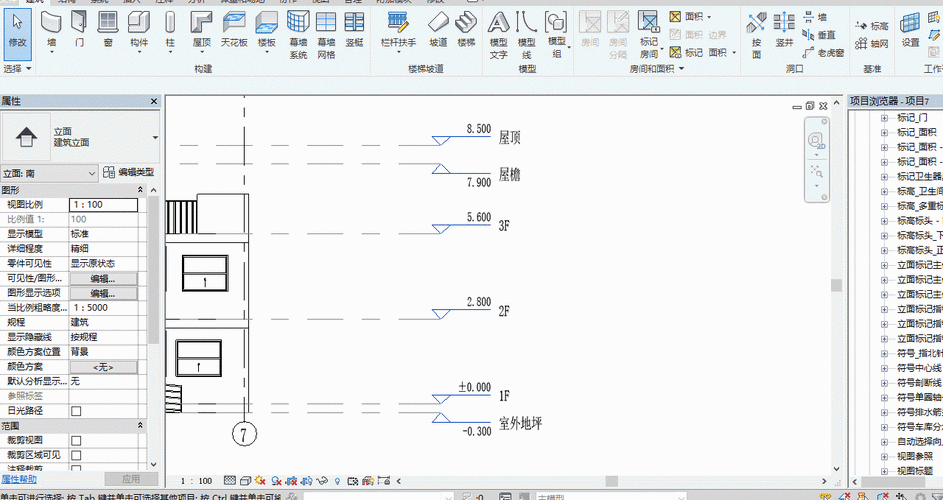
Task: Select the 楼梯 (Stair) tool
Action: [x=466, y=29]
